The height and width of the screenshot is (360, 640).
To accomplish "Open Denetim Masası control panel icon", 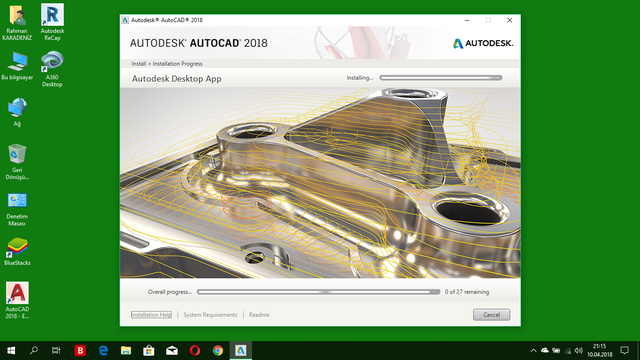I will coord(17,209).
